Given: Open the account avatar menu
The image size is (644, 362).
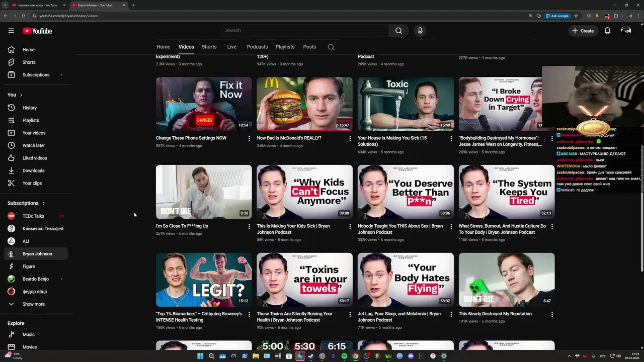Looking at the screenshot, I should pyautogui.click(x=626, y=31).
